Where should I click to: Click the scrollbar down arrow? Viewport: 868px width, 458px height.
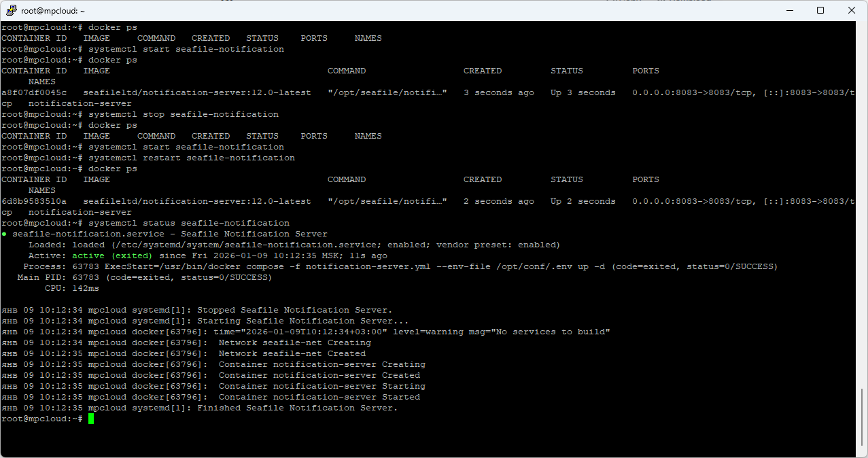861,453
